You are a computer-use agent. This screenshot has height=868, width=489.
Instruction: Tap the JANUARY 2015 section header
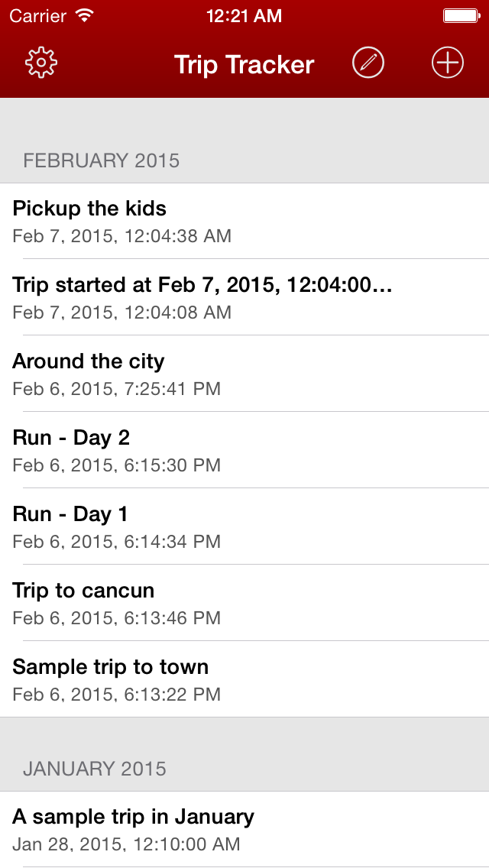click(95, 769)
